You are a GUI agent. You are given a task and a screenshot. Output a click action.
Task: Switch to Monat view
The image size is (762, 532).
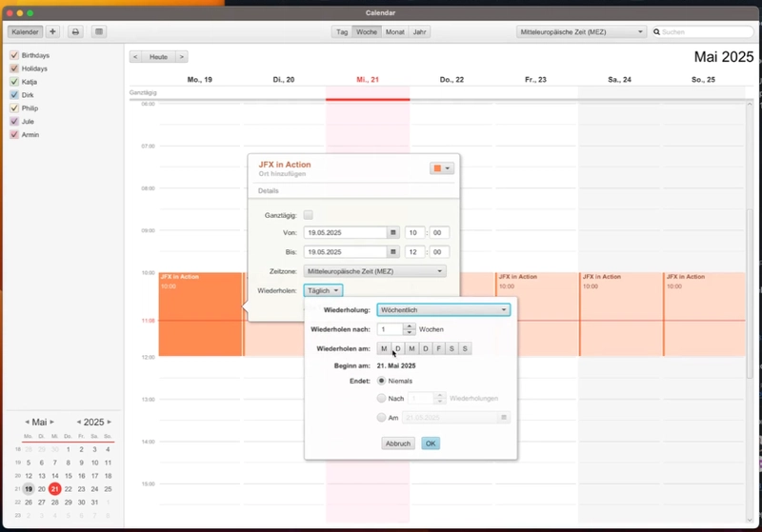(394, 32)
